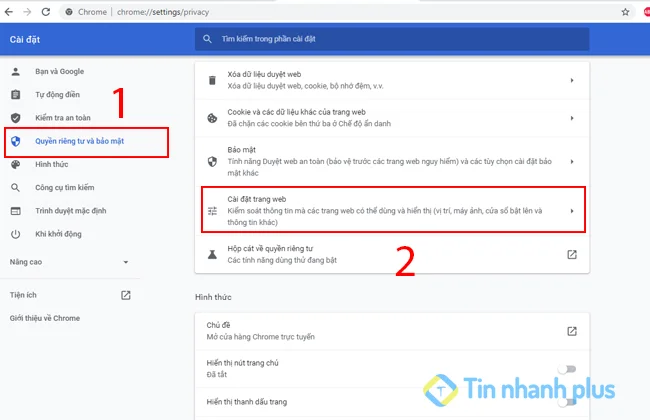Screen dimensions: 650x420
Task: Open the external link icon in Chủ đề row
Action: (572, 331)
